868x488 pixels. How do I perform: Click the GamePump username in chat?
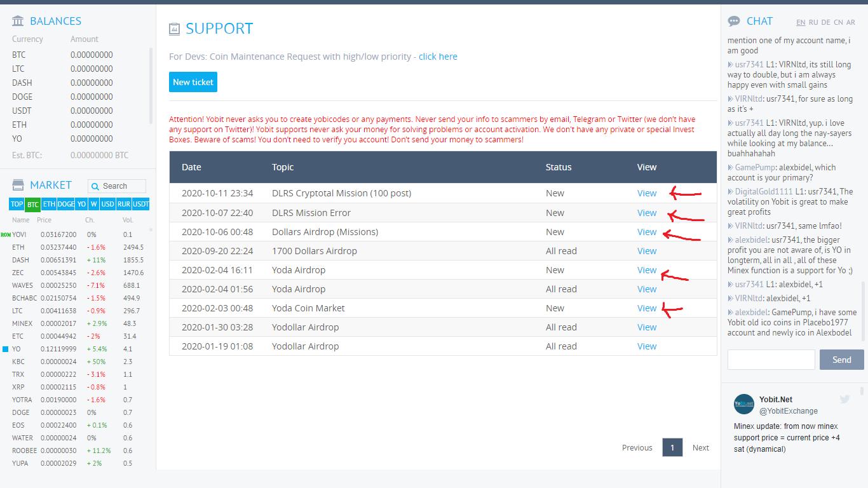click(x=755, y=168)
